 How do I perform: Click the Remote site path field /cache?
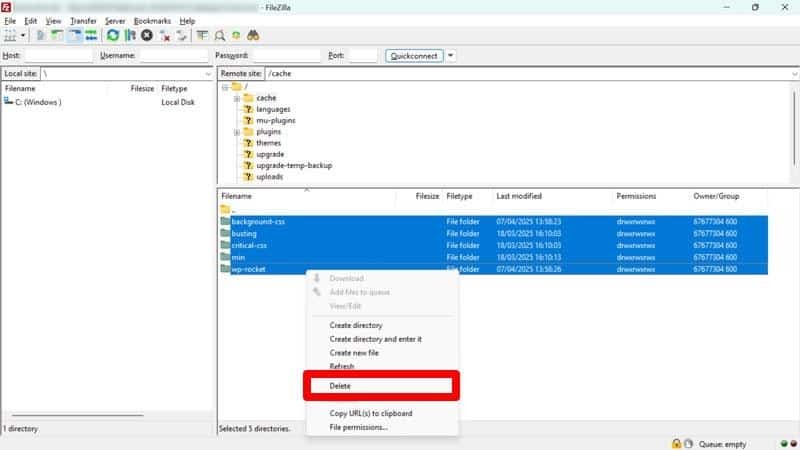click(x=528, y=74)
